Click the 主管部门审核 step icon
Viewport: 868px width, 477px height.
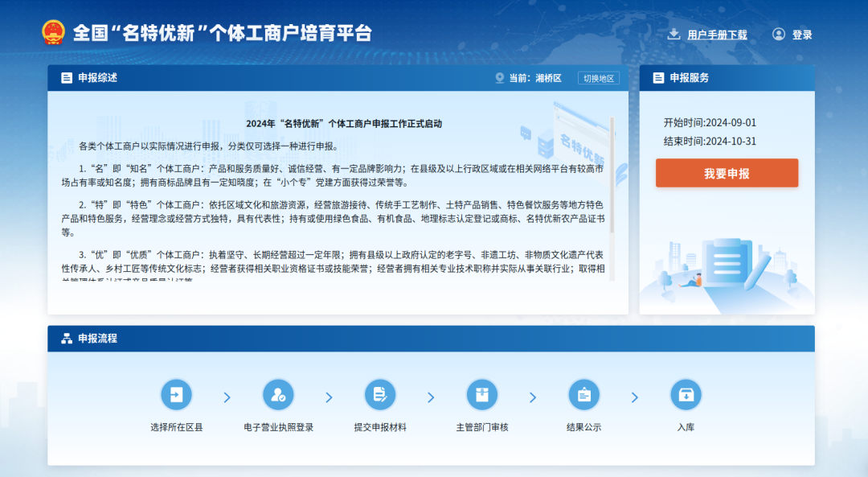coord(482,395)
